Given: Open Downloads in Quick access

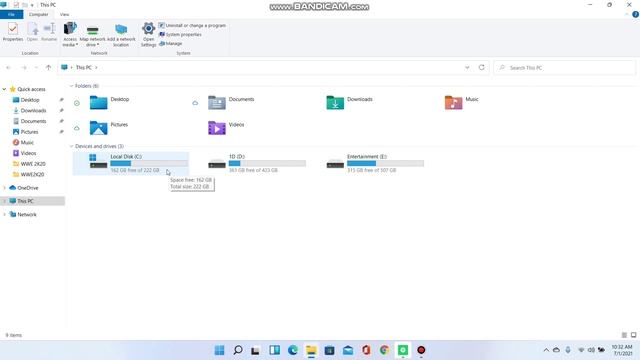Looking at the screenshot, I should coord(33,111).
